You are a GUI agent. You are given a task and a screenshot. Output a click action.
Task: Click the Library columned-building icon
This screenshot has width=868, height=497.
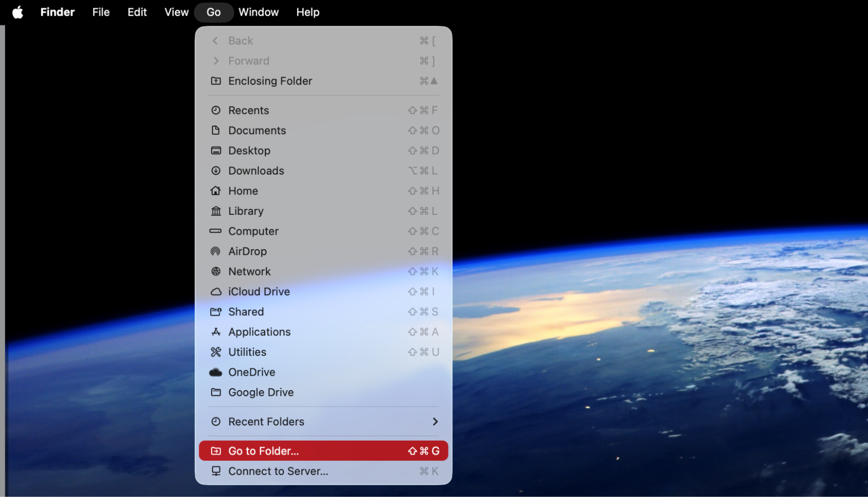pyautogui.click(x=216, y=211)
